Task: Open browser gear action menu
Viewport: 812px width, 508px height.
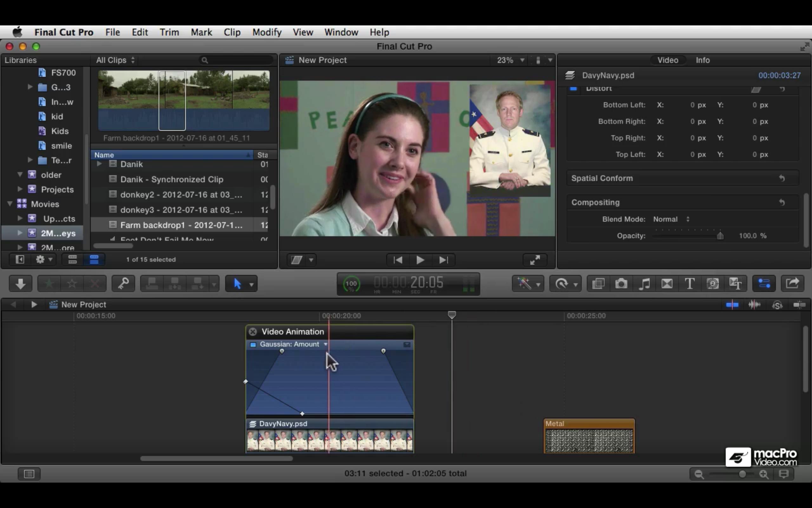Action: coord(44,259)
